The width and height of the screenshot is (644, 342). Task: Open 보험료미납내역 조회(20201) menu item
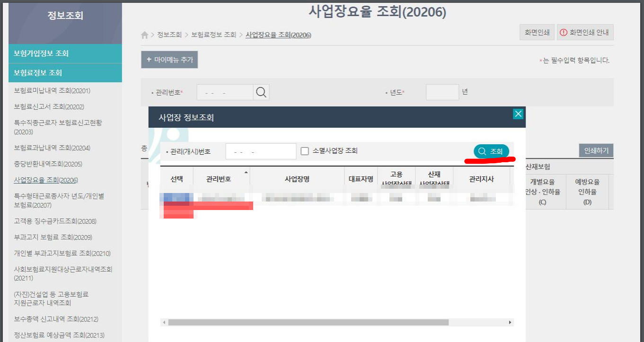tap(52, 90)
